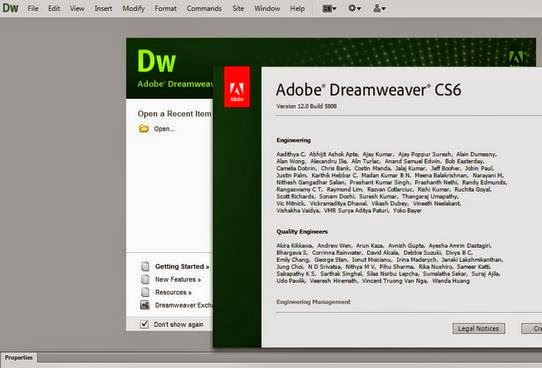
Task: Click the Resources document icon
Action: 145,292
